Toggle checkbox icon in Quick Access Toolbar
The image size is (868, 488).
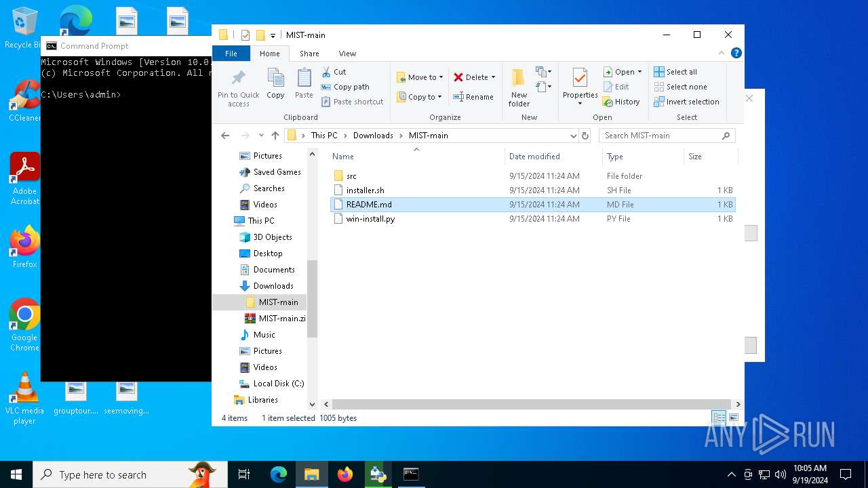pos(245,35)
